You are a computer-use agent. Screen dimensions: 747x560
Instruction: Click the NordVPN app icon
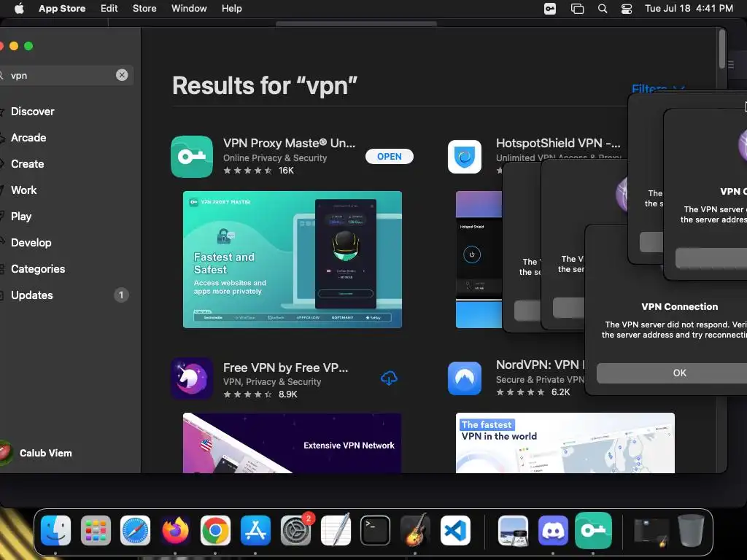[x=465, y=378]
